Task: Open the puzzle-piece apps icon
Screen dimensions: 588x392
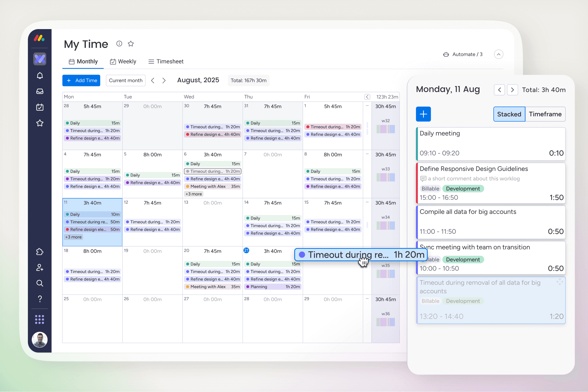Action: [x=40, y=252]
